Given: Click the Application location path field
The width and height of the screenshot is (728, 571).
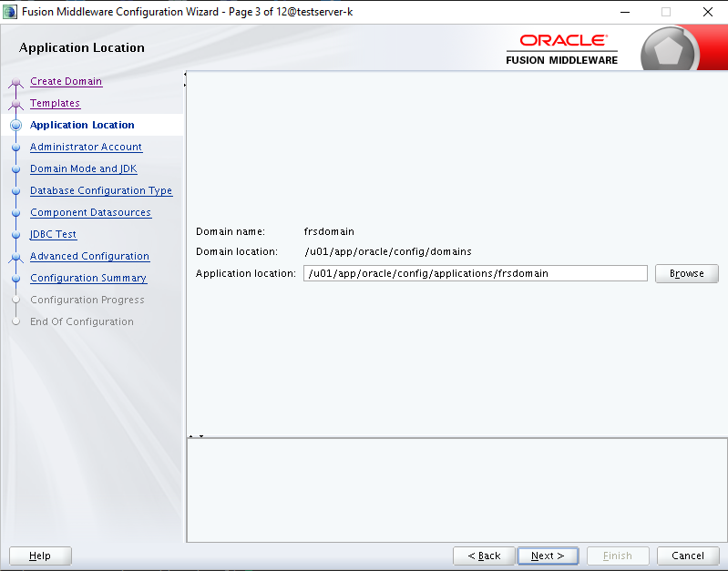Looking at the screenshot, I should [x=476, y=273].
